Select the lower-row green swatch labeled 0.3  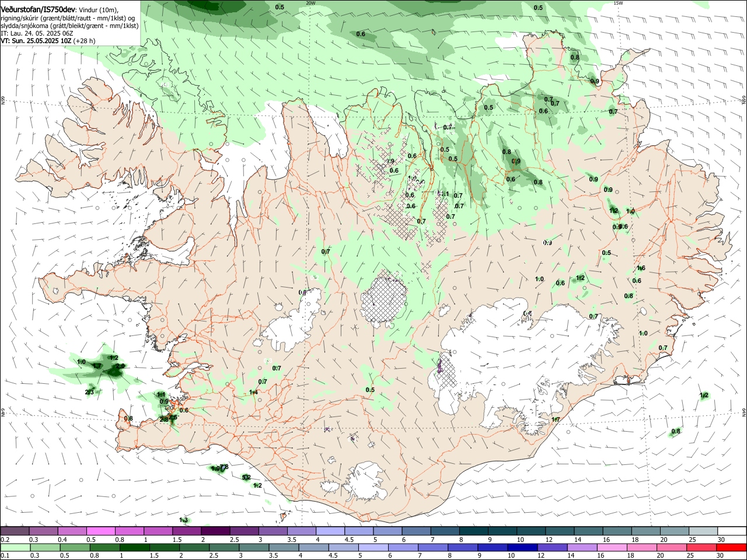pyautogui.click(x=45, y=548)
